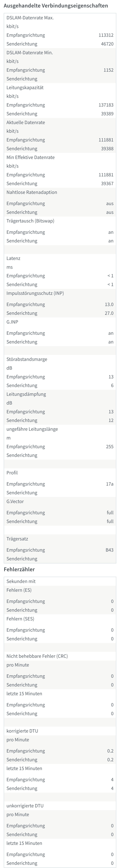Select the G.INP row label
Screen dimensions: 120x868
(13, 322)
